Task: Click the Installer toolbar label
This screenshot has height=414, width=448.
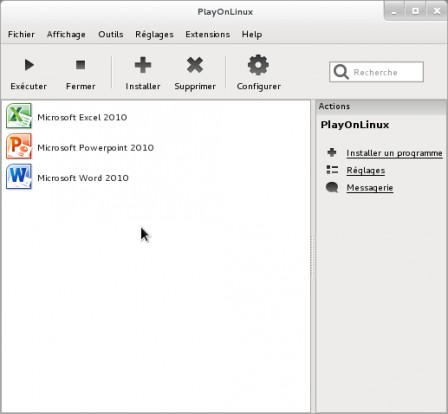Action: [143, 86]
